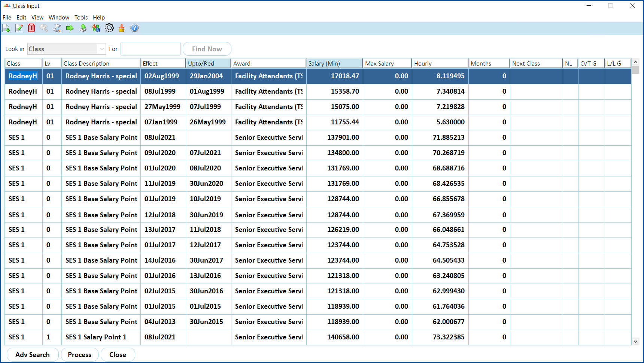Viewport: 644px width, 363px height.
Task: Click SES 1 Salary Point 1 description
Action: pos(101,337)
